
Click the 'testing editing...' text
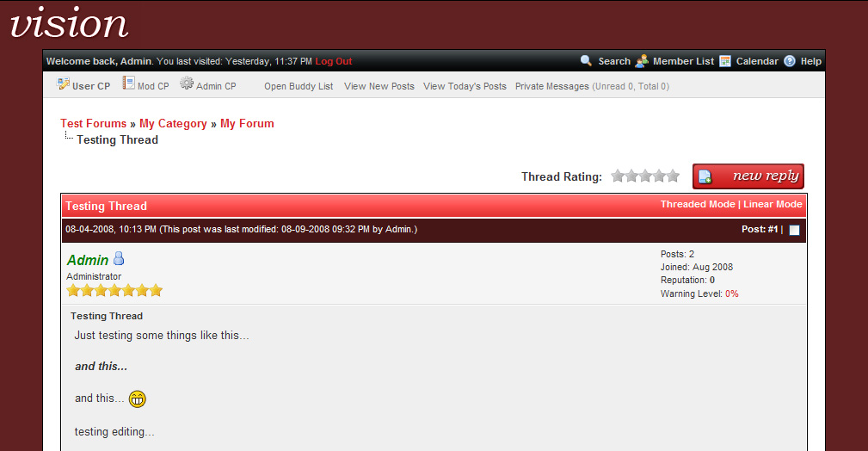click(114, 432)
